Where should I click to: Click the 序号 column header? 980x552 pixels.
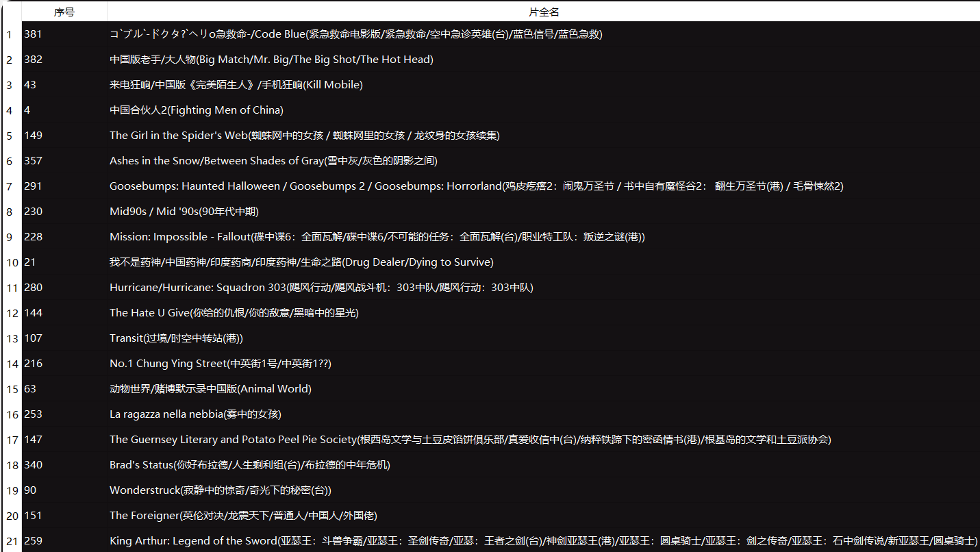tap(64, 12)
